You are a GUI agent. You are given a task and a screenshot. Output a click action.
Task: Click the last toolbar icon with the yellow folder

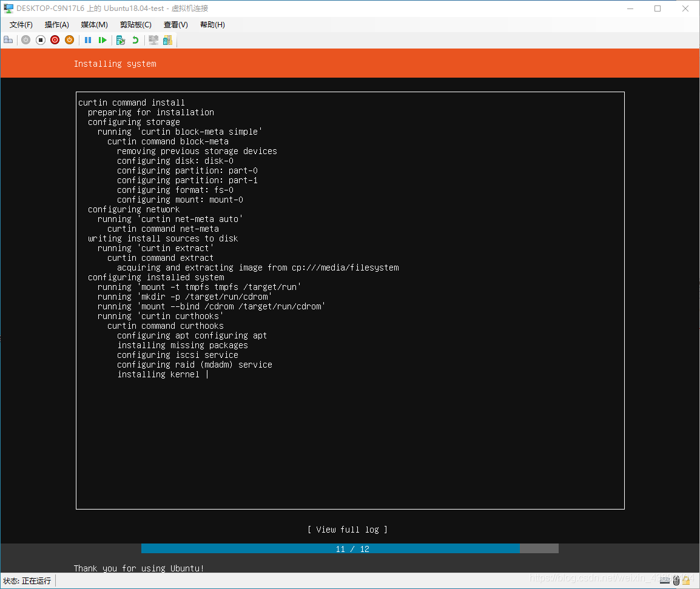click(x=168, y=40)
